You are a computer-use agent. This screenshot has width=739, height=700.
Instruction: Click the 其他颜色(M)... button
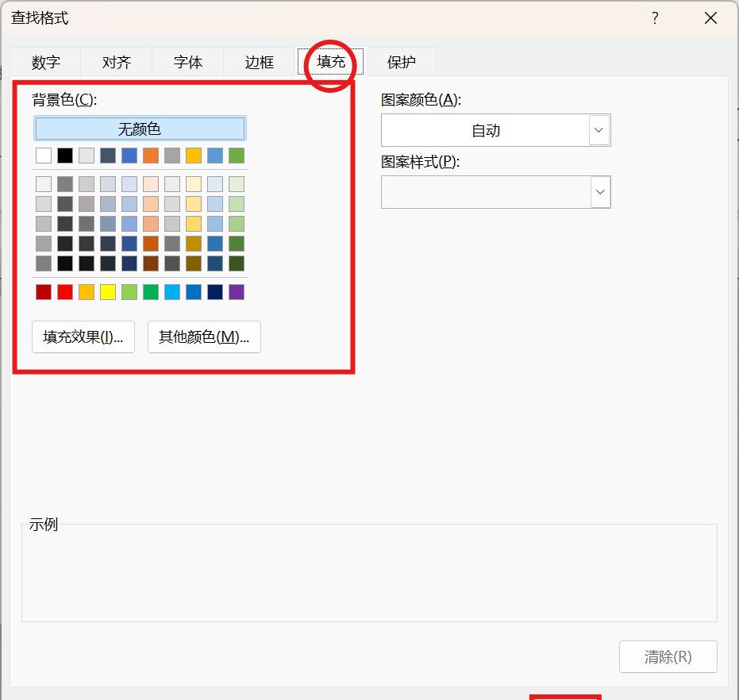tap(204, 337)
